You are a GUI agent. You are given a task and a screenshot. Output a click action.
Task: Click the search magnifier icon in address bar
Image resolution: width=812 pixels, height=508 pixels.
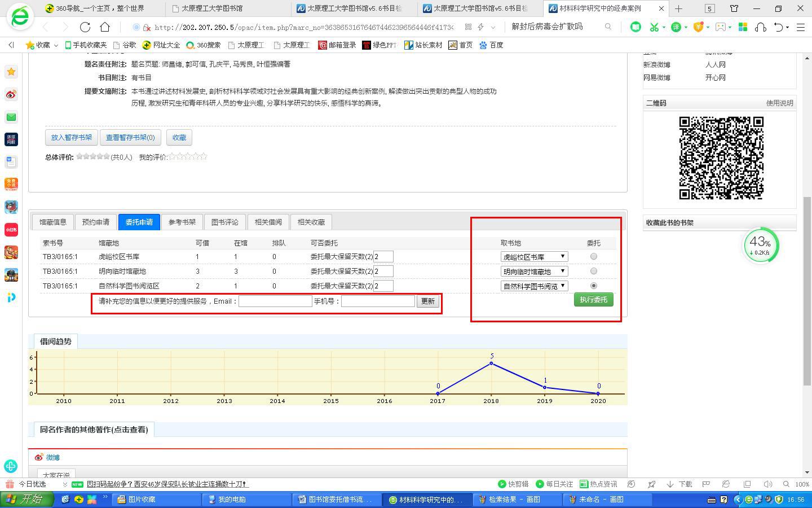coord(608,27)
